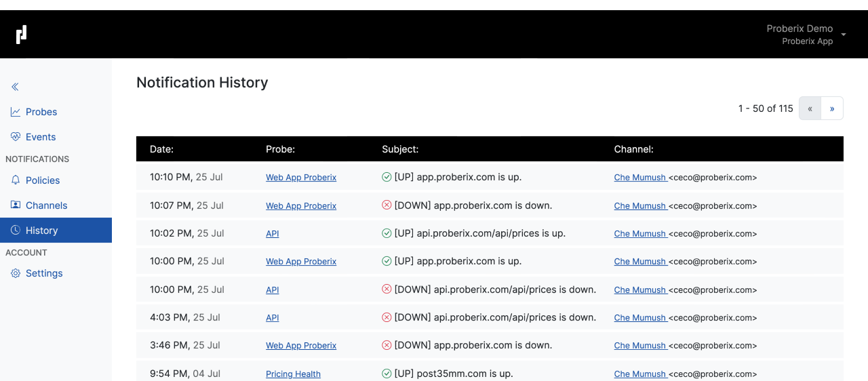This screenshot has height=381, width=868.
Task: Collapse the sidebar with double chevron
Action: pyautogui.click(x=15, y=87)
